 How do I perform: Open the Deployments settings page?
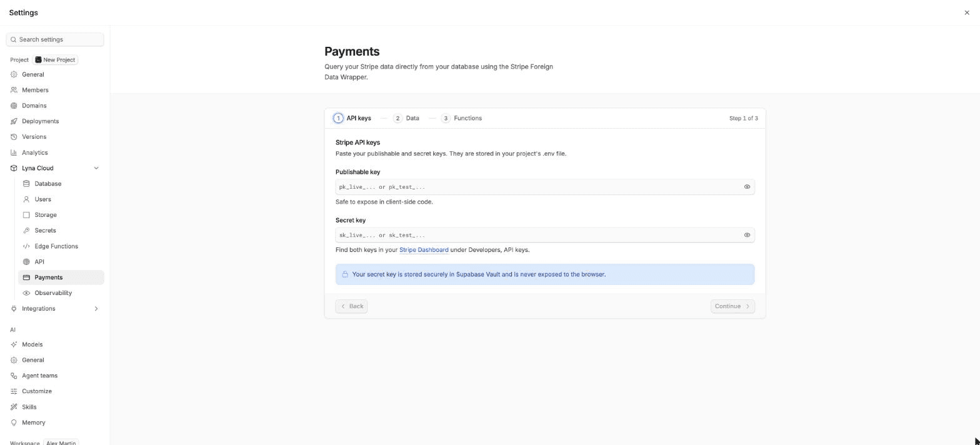[x=55, y=121]
